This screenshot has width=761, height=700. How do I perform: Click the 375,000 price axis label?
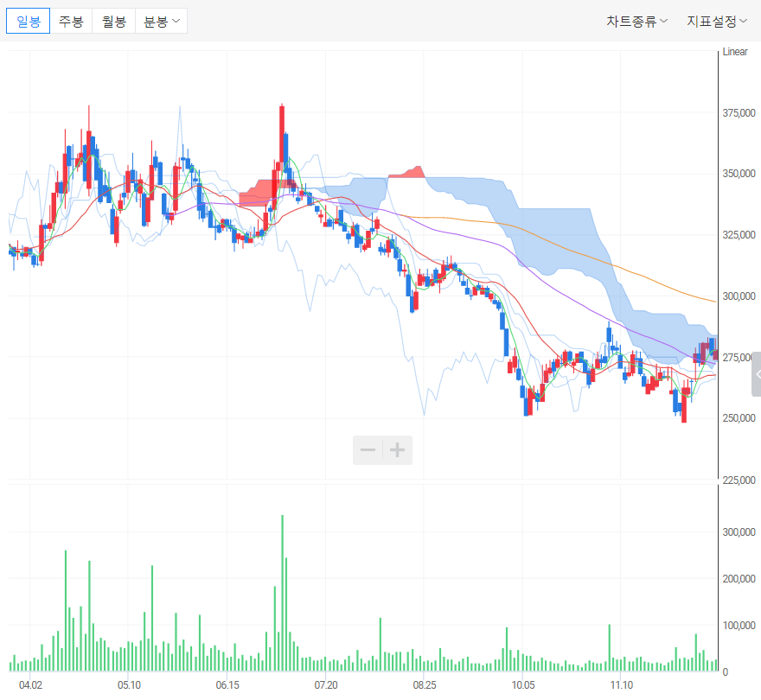(739, 112)
